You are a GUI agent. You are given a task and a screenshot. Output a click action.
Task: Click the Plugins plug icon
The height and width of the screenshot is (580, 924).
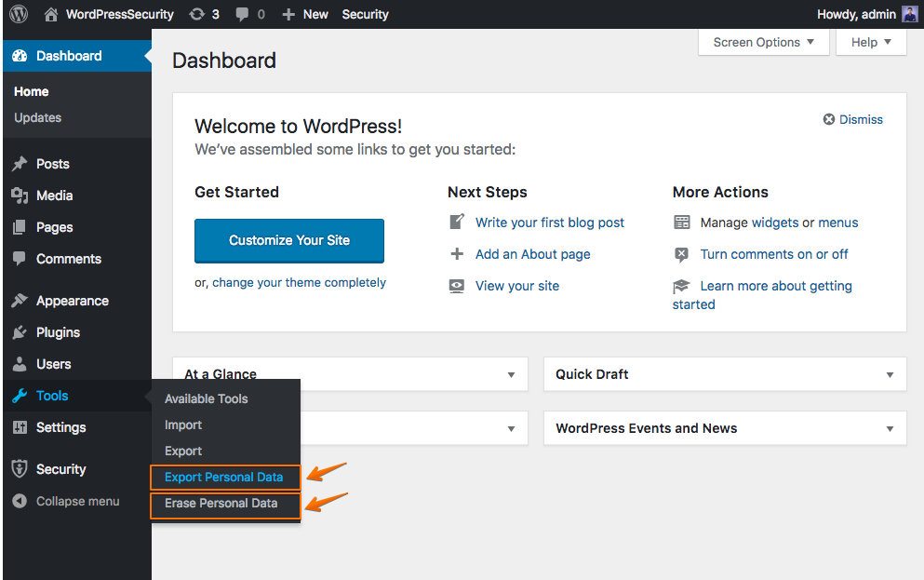pyautogui.click(x=20, y=332)
